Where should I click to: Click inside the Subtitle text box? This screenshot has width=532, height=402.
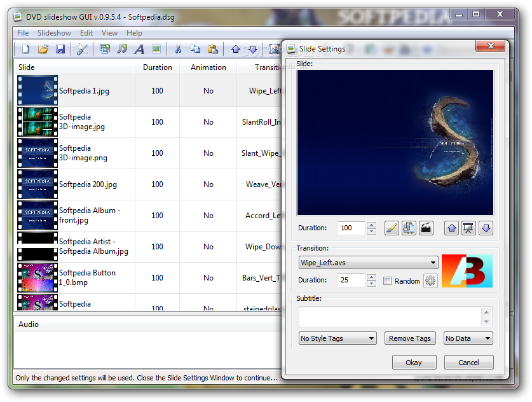tap(390, 317)
